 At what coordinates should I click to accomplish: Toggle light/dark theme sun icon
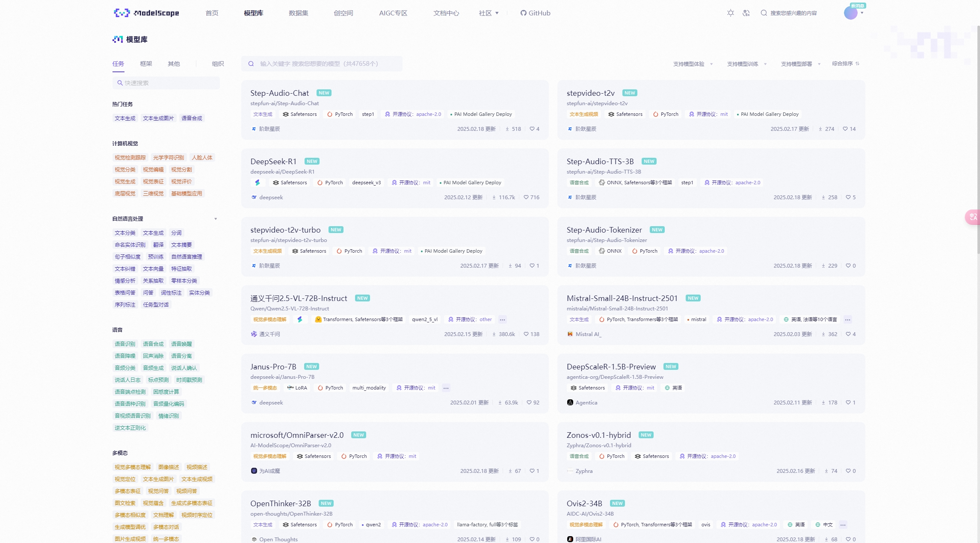(x=731, y=13)
